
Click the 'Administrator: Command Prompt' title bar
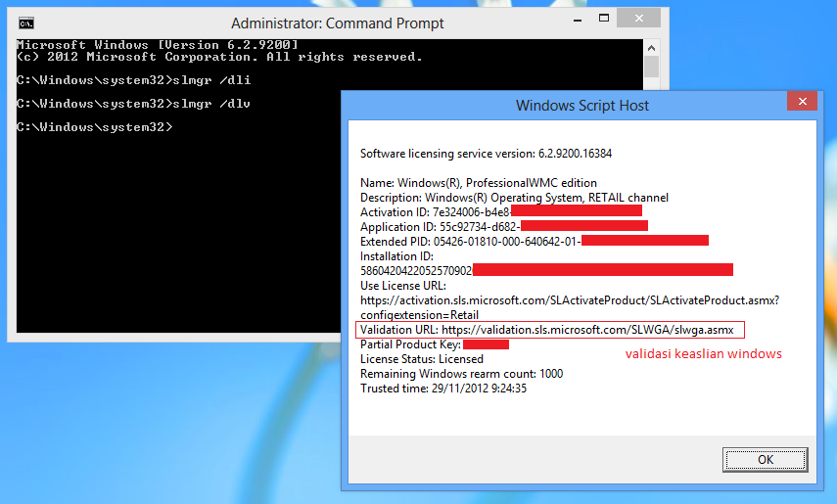[x=337, y=23]
